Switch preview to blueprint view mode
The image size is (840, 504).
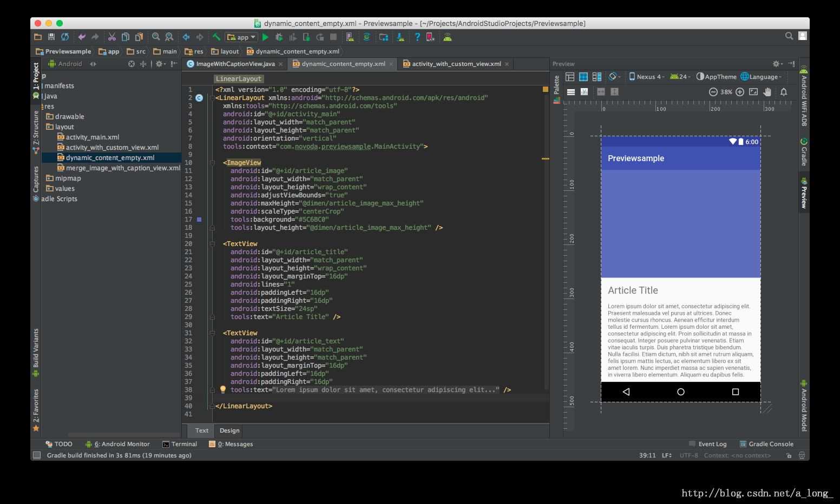tap(583, 77)
